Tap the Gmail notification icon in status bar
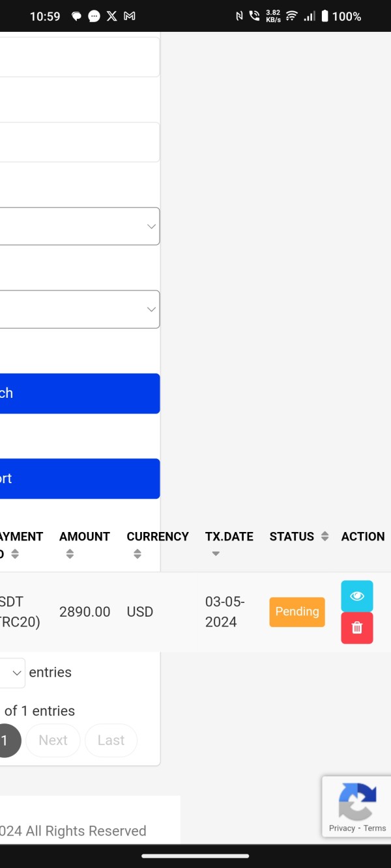 coord(129,16)
